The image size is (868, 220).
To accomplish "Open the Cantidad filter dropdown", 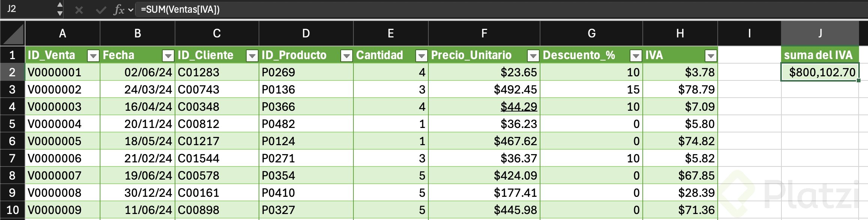I will pyautogui.click(x=421, y=56).
